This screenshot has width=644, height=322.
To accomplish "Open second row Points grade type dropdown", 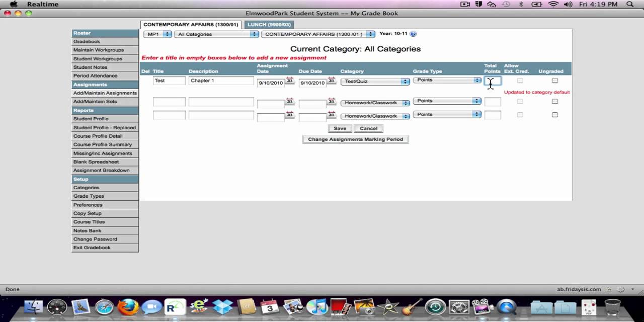I will point(447,101).
